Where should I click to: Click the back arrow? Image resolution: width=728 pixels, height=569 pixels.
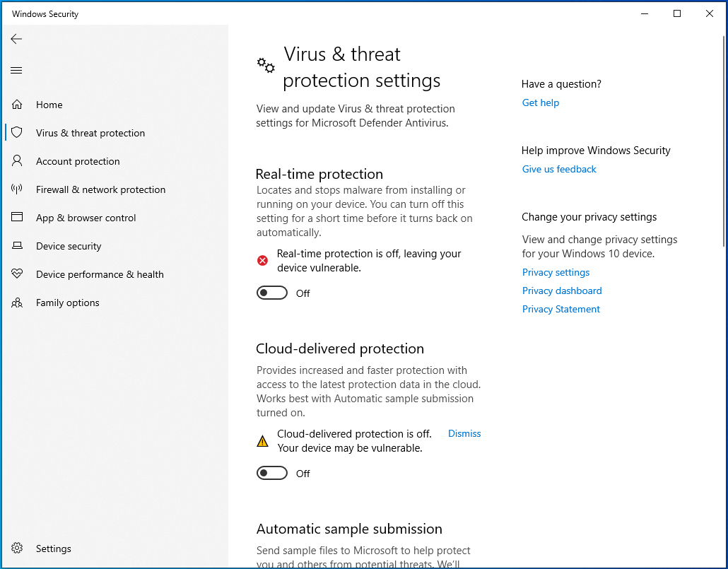16,39
